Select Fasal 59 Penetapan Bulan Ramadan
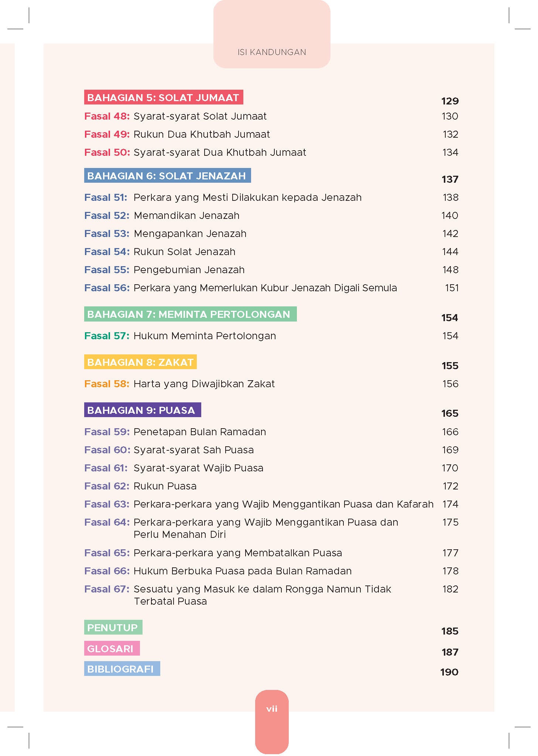Viewport: 538px width, 756px height. (x=175, y=432)
